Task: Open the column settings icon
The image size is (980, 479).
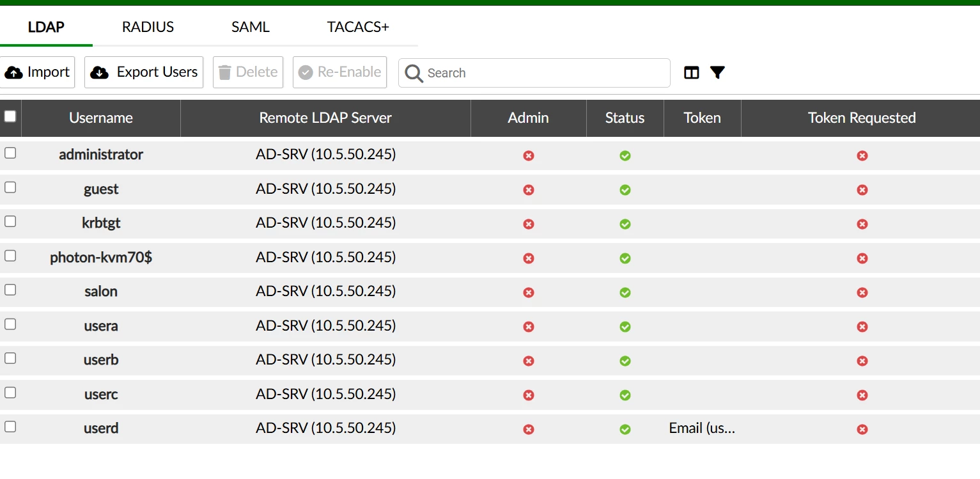Action: click(691, 73)
